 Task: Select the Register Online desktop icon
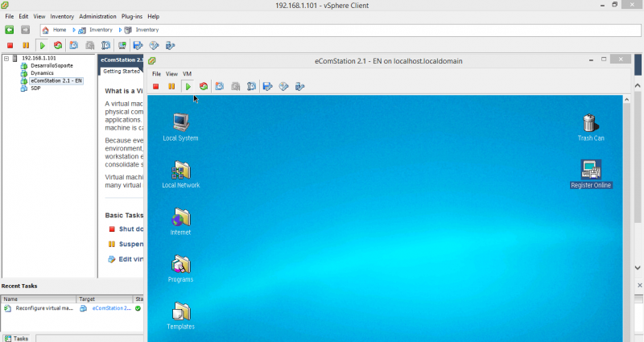tap(591, 171)
